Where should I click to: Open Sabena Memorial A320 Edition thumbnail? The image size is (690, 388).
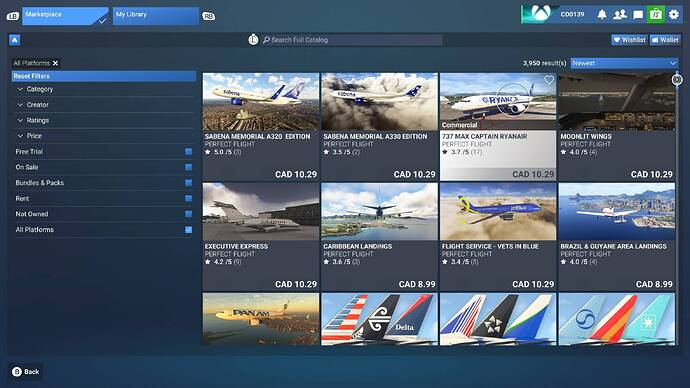pyautogui.click(x=261, y=102)
